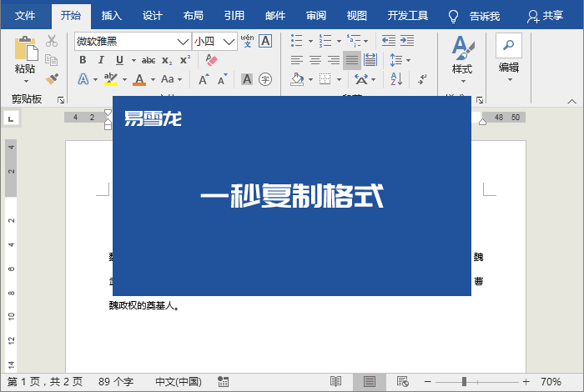Screen dimensions: 584x392
Task: Click the Bullets list icon
Action: point(296,40)
